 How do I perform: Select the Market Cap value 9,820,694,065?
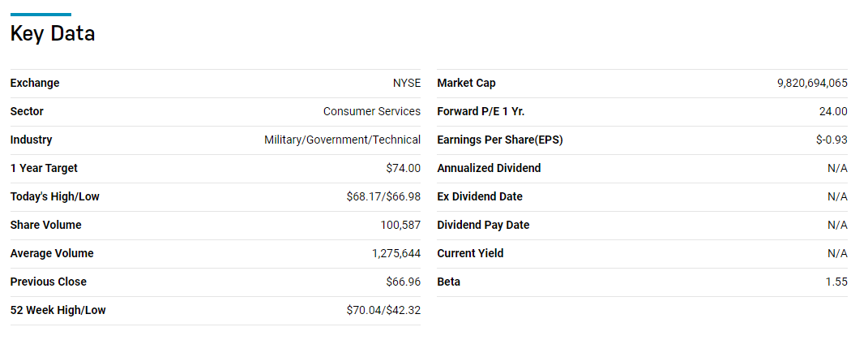pyautogui.click(x=812, y=83)
